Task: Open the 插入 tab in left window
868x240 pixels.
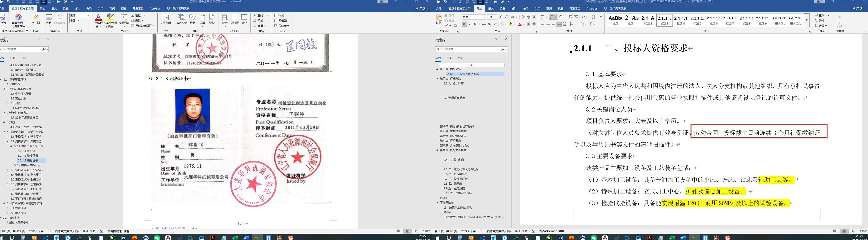Action: pos(54,8)
